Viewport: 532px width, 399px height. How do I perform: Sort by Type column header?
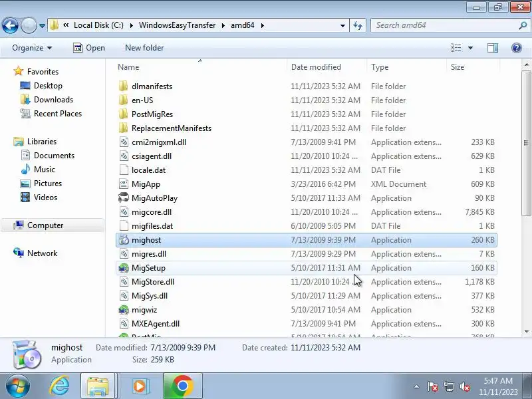[x=379, y=67]
